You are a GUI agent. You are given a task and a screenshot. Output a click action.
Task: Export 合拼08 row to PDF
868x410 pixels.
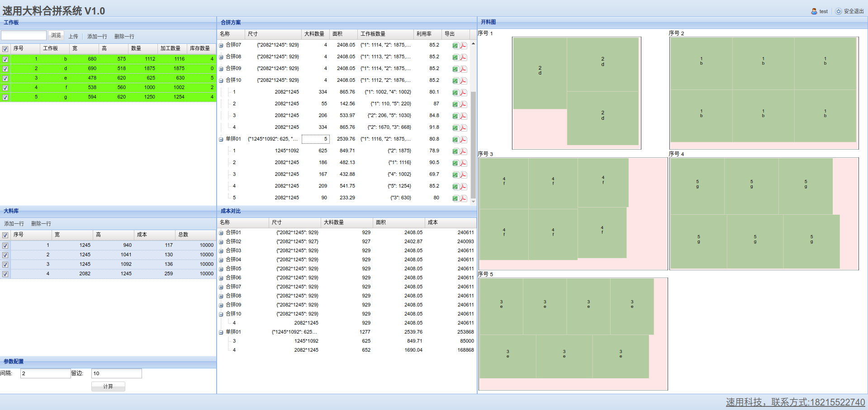coord(463,57)
